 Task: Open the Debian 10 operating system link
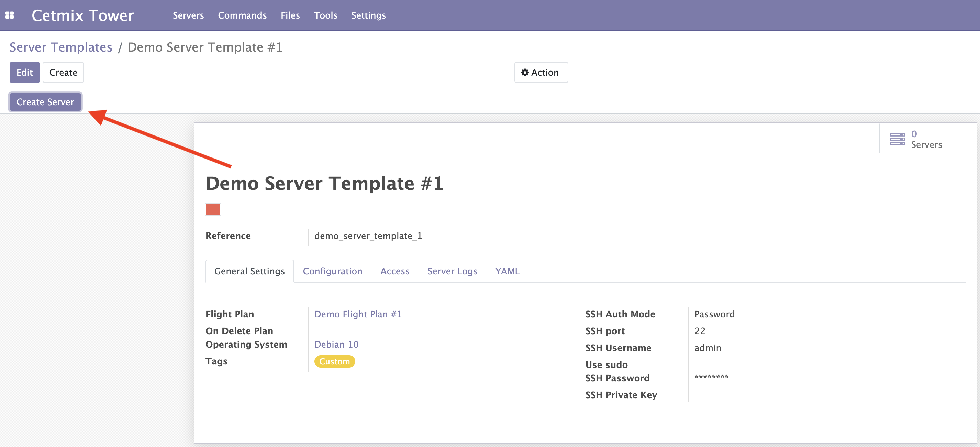point(336,344)
